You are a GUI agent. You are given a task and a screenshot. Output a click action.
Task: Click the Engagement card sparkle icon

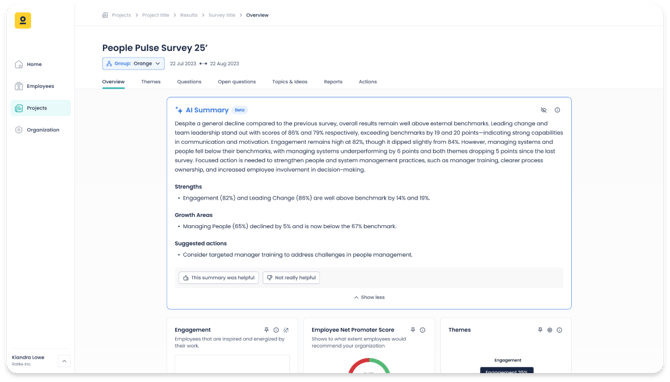pyautogui.click(x=286, y=330)
